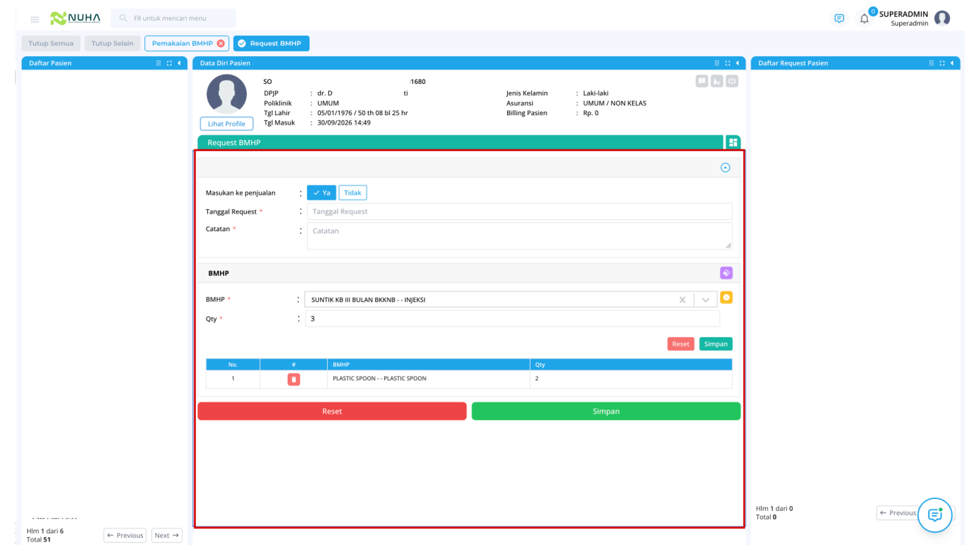The image size is (980, 551).
Task: Click the Superadmin avatar picture
Action: click(942, 18)
